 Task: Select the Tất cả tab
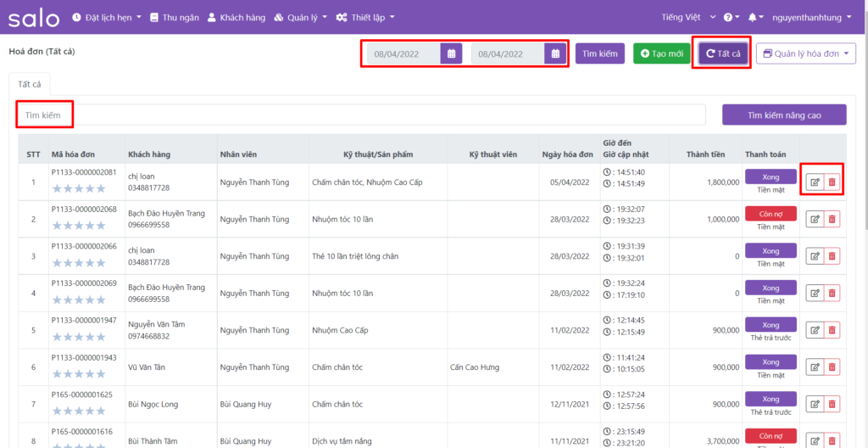point(30,85)
